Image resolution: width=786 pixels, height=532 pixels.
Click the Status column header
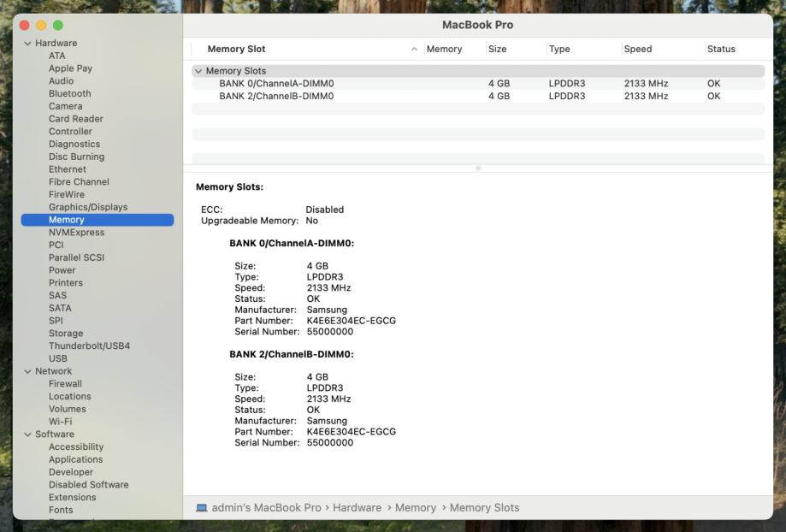click(721, 50)
